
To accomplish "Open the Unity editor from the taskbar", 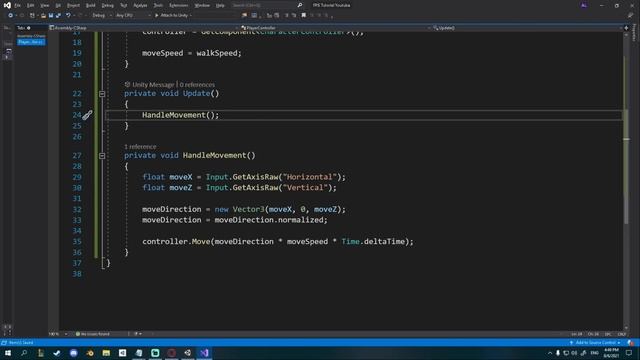I will coord(188,353).
